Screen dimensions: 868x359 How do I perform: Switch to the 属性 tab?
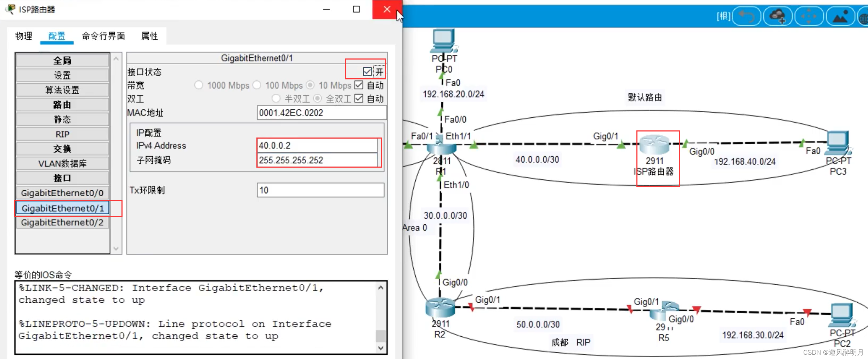pos(149,36)
